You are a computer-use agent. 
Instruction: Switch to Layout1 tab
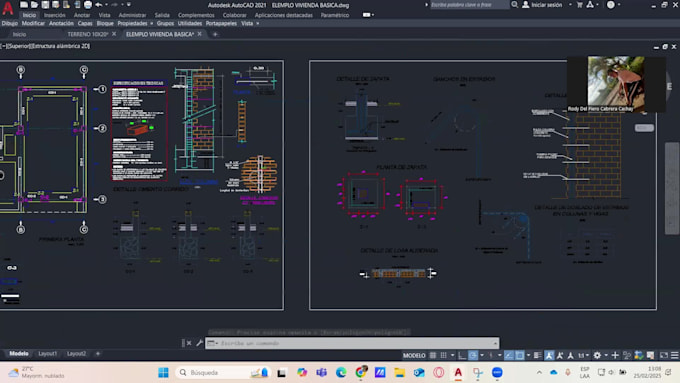click(x=47, y=354)
